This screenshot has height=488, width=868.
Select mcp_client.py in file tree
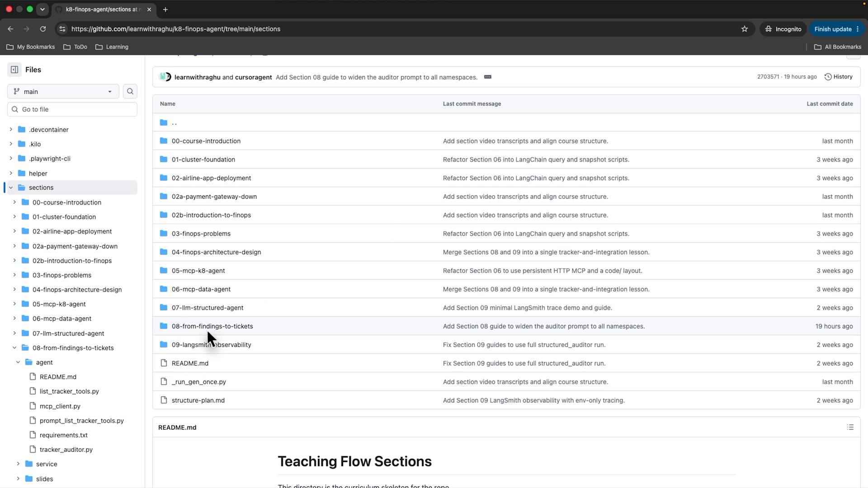point(60,406)
